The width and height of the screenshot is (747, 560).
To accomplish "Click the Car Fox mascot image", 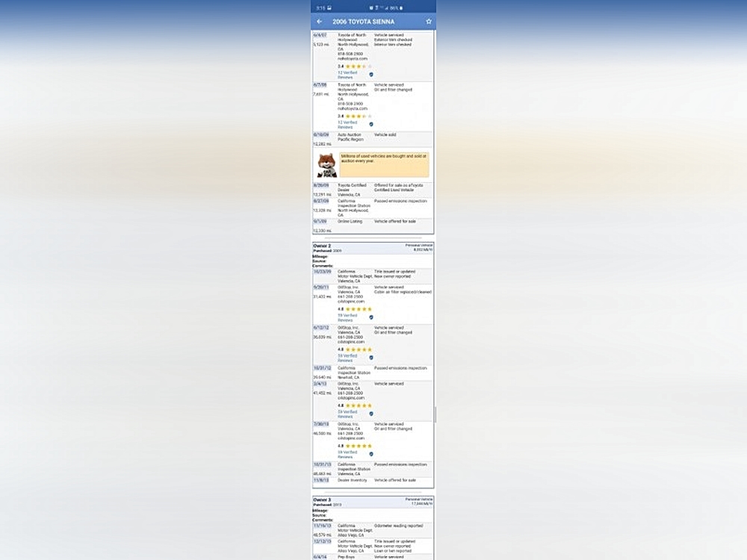I will 326,164.
